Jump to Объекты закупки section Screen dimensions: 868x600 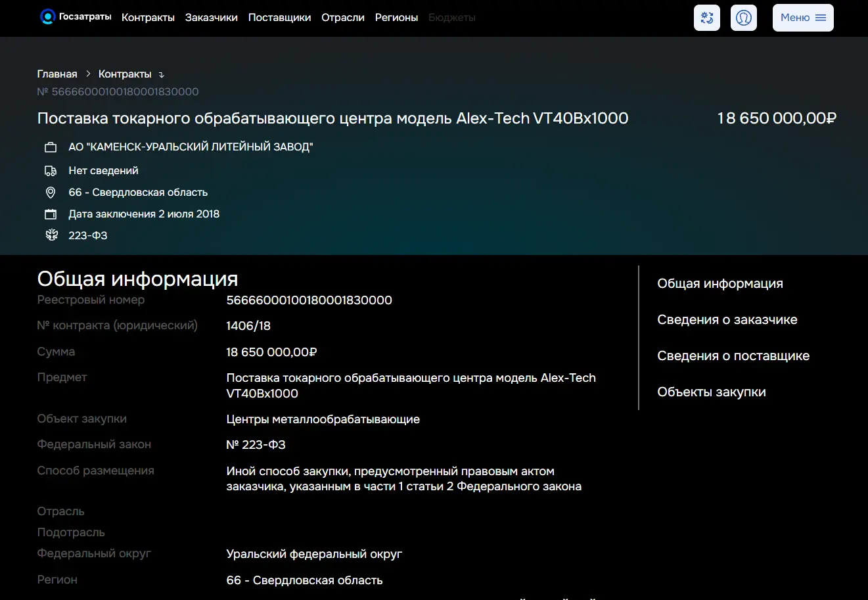[x=712, y=392]
